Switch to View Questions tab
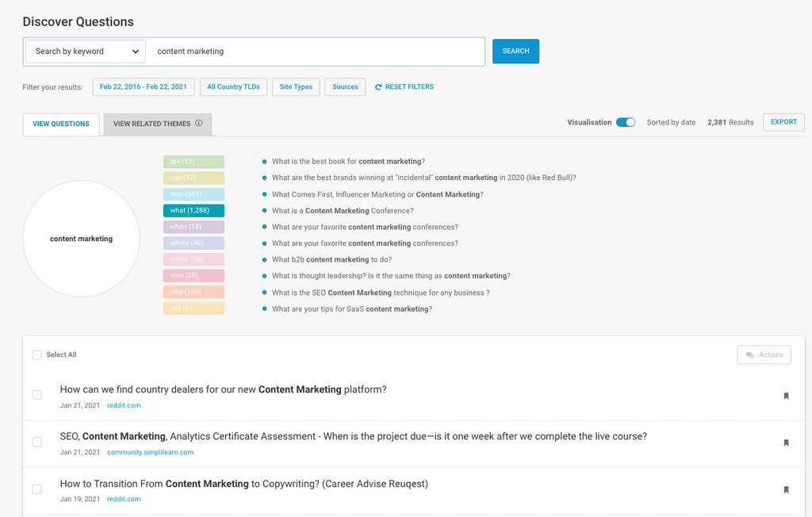This screenshot has height=517, width=812. pos(61,124)
